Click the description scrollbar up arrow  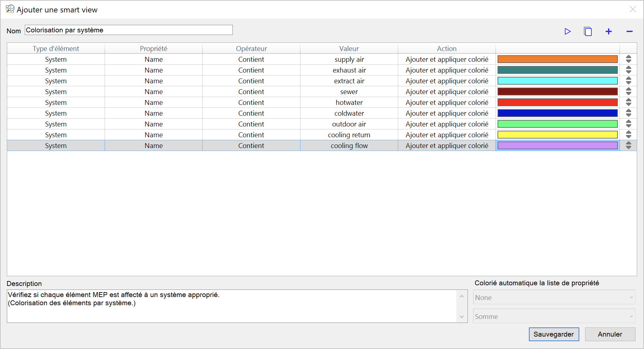(462, 296)
